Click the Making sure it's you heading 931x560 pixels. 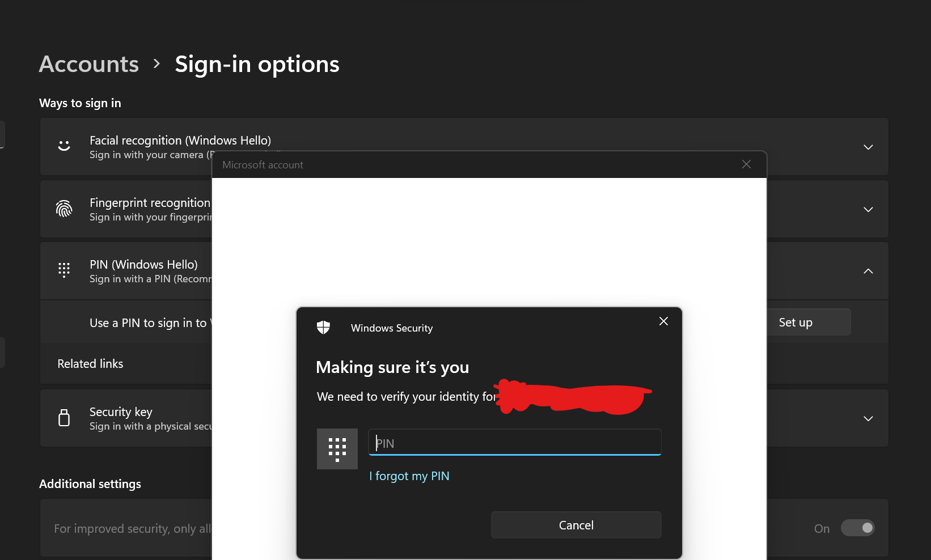coord(392,367)
